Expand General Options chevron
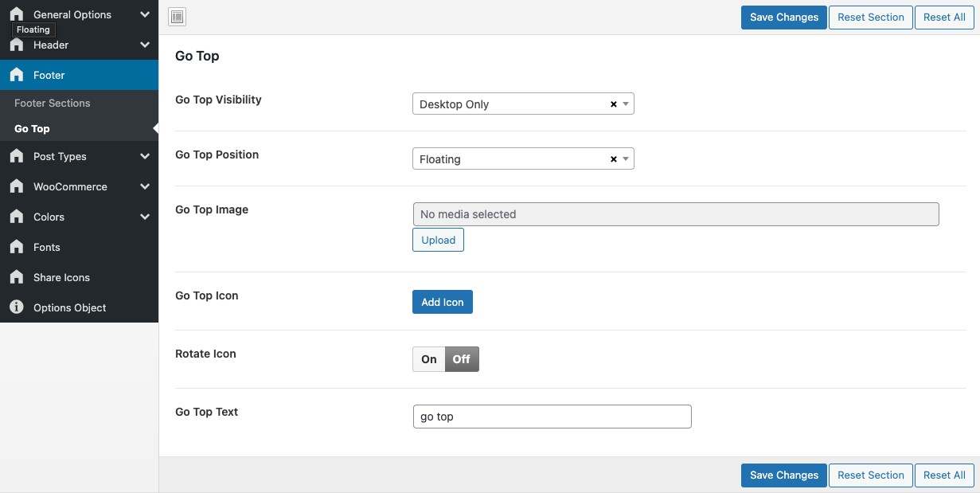Image resolution: width=980 pixels, height=493 pixels. pyautogui.click(x=145, y=14)
